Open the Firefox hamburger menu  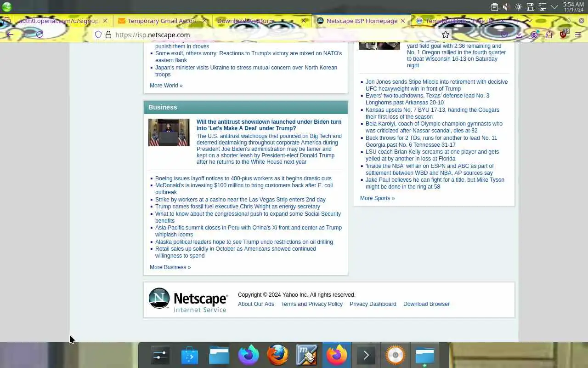[x=578, y=34]
